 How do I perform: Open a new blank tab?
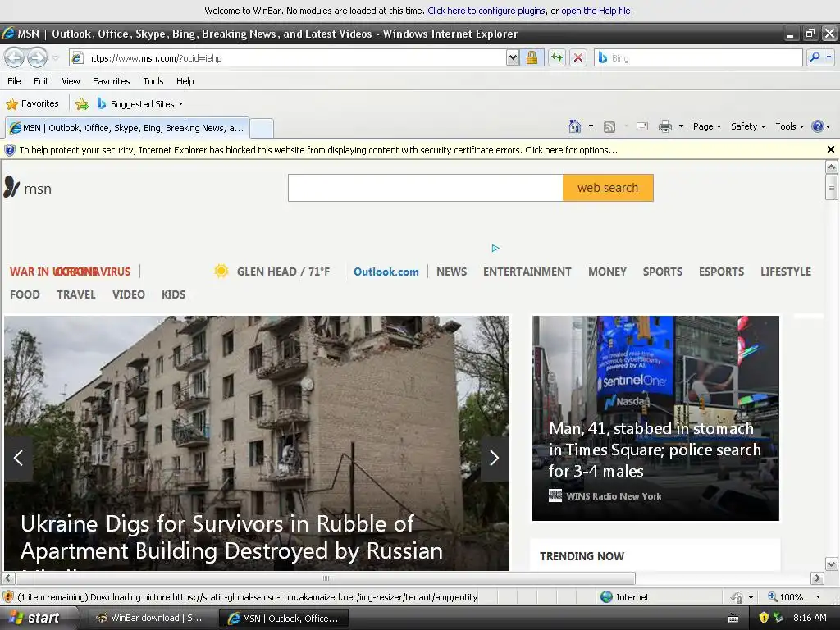pos(262,128)
